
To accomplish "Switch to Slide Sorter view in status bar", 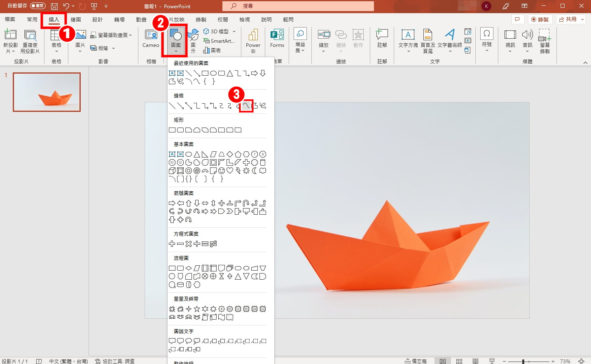I will [459, 361].
